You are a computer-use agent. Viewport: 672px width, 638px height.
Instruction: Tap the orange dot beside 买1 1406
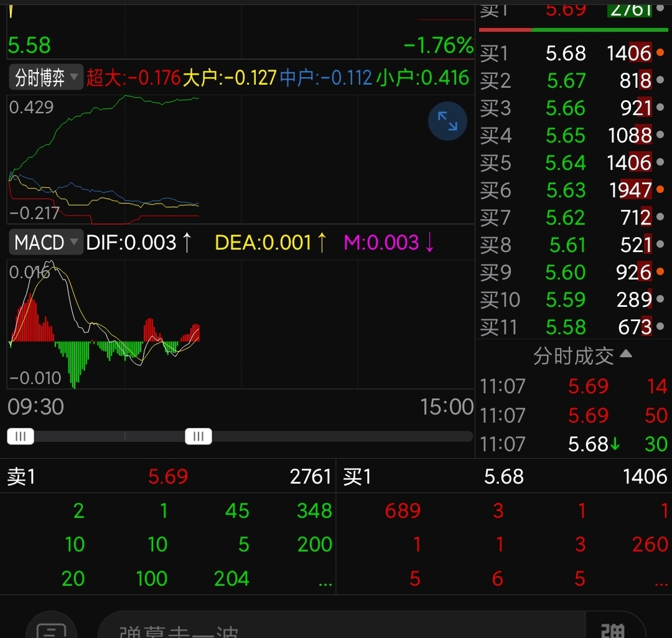coord(660,53)
